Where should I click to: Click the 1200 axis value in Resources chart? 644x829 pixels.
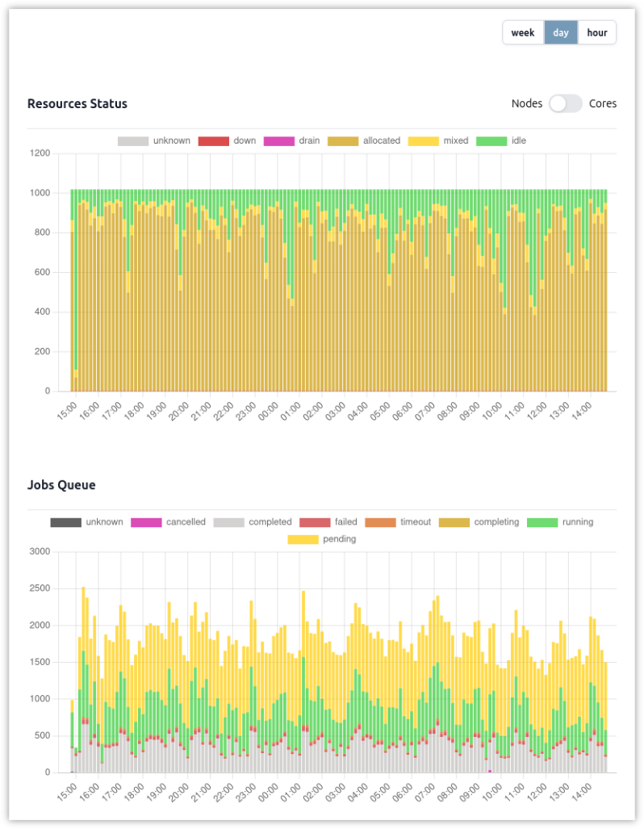40,153
